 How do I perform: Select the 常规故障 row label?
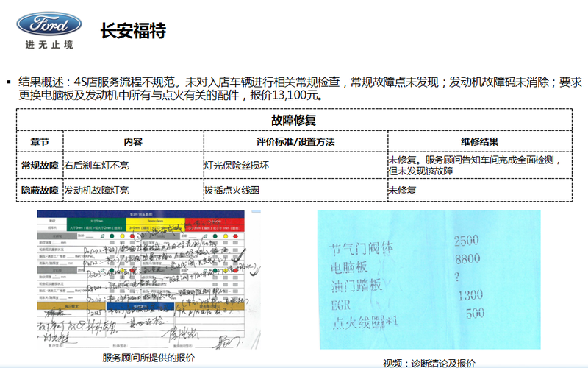coord(40,165)
